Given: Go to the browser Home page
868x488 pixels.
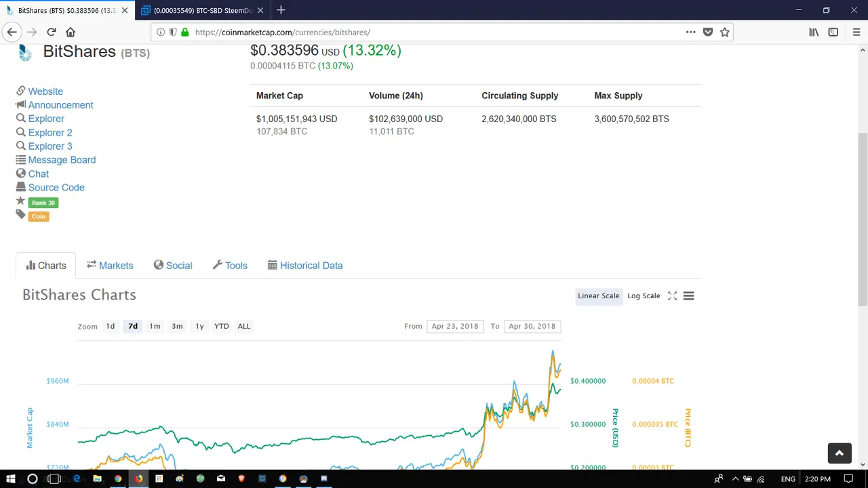Looking at the screenshot, I should [x=71, y=32].
